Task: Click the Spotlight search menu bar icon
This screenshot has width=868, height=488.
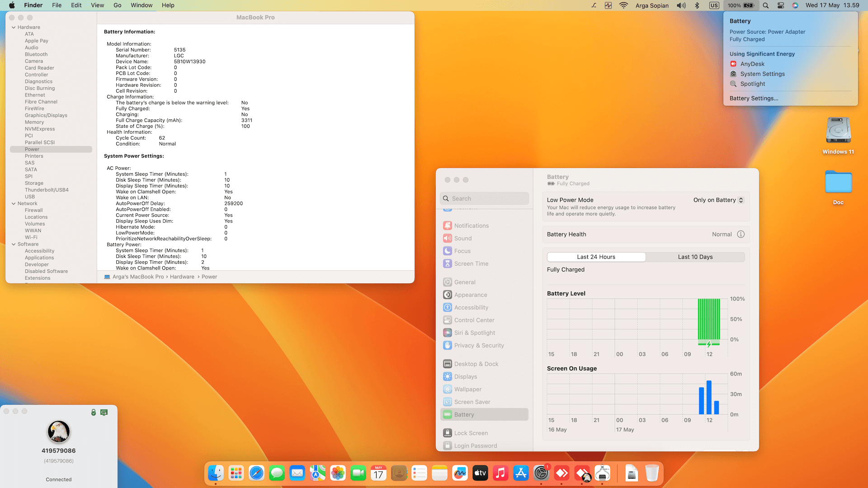Action: coord(765,5)
